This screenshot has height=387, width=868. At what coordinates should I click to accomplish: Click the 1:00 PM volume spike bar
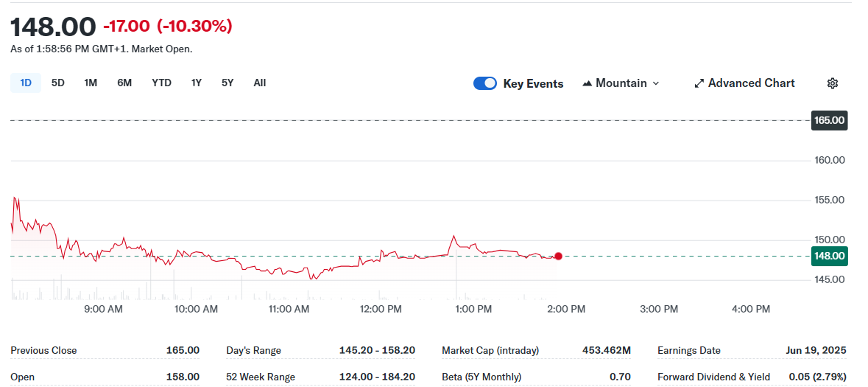point(456,274)
